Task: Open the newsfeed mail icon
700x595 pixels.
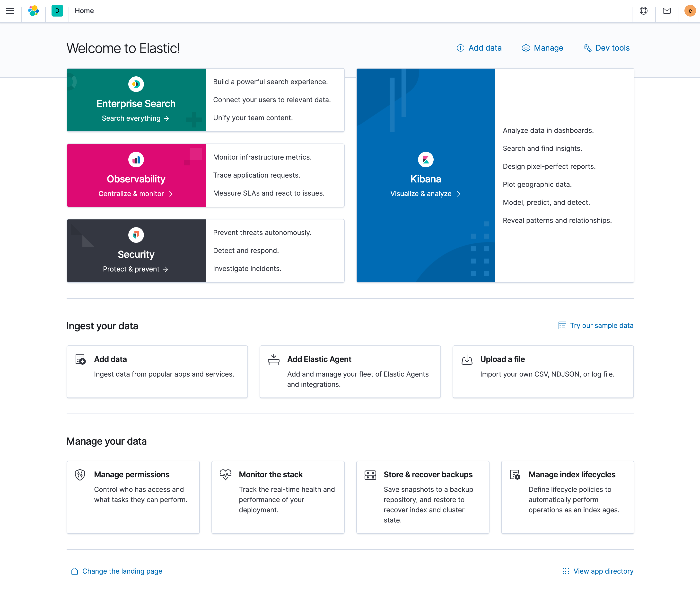Action: coord(667,11)
